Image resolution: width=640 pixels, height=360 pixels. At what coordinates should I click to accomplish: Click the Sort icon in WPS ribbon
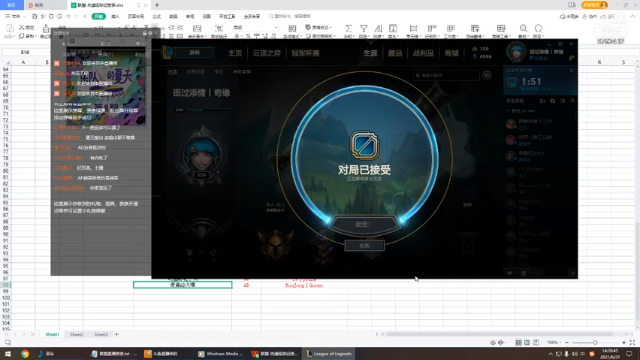click(x=378, y=28)
